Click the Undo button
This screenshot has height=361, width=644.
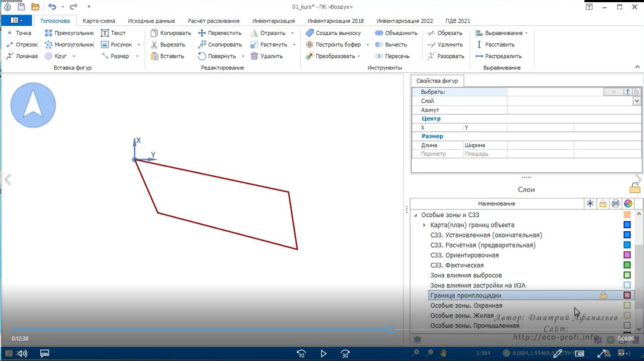click(52, 7)
